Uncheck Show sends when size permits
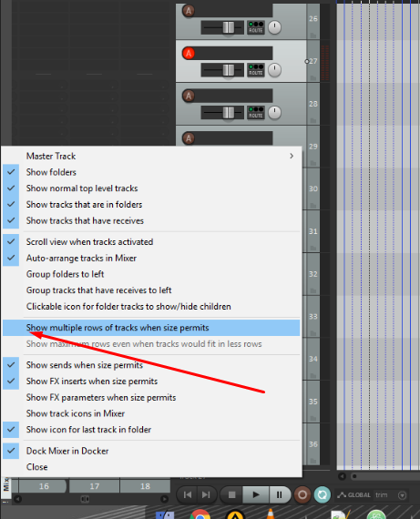Image resolution: width=420 pixels, height=519 pixels. tap(151, 365)
